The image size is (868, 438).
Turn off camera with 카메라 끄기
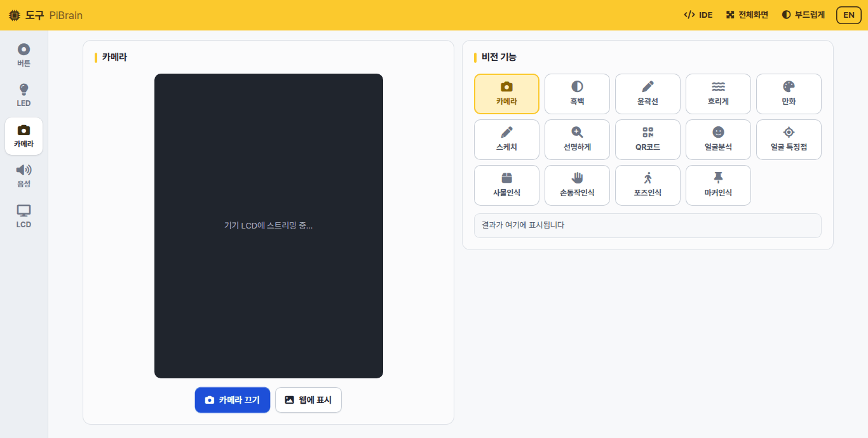(x=233, y=400)
